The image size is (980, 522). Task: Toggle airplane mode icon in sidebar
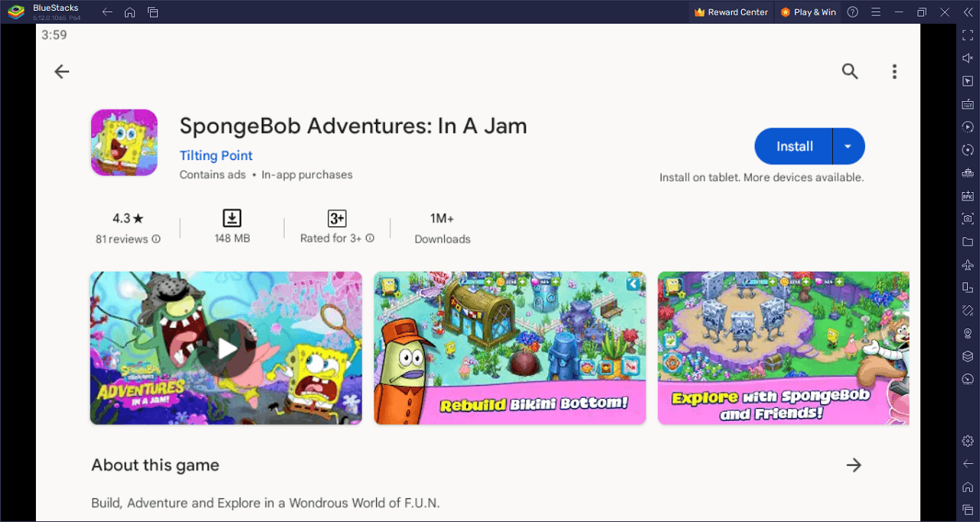pyautogui.click(x=968, y=265)
